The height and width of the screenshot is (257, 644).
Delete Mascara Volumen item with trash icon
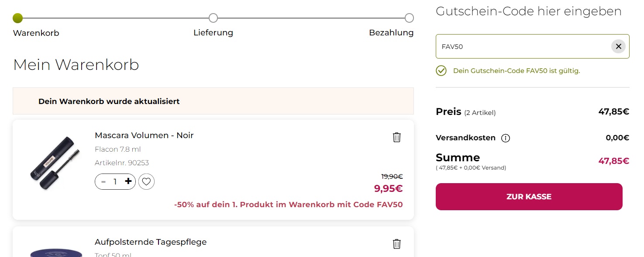pos(396,137)
